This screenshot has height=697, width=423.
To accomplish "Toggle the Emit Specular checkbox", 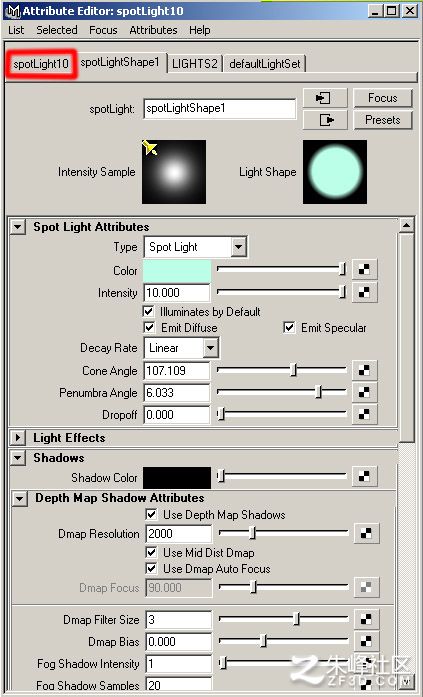I will 289,328.
